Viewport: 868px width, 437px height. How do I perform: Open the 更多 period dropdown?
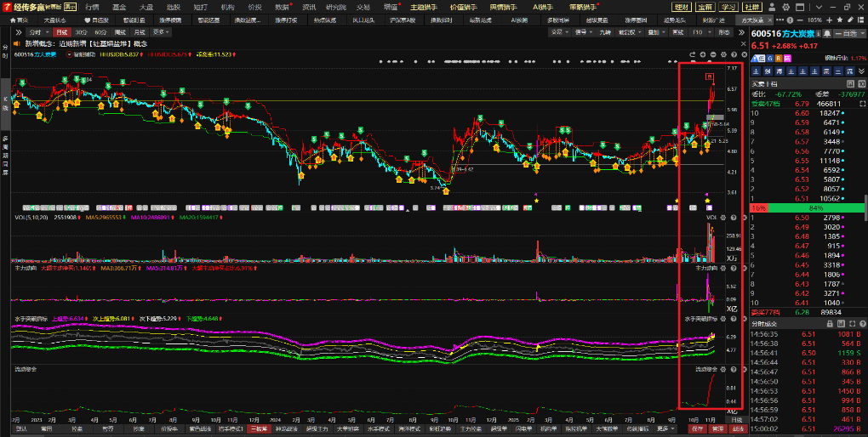click(x=159, y=32)
